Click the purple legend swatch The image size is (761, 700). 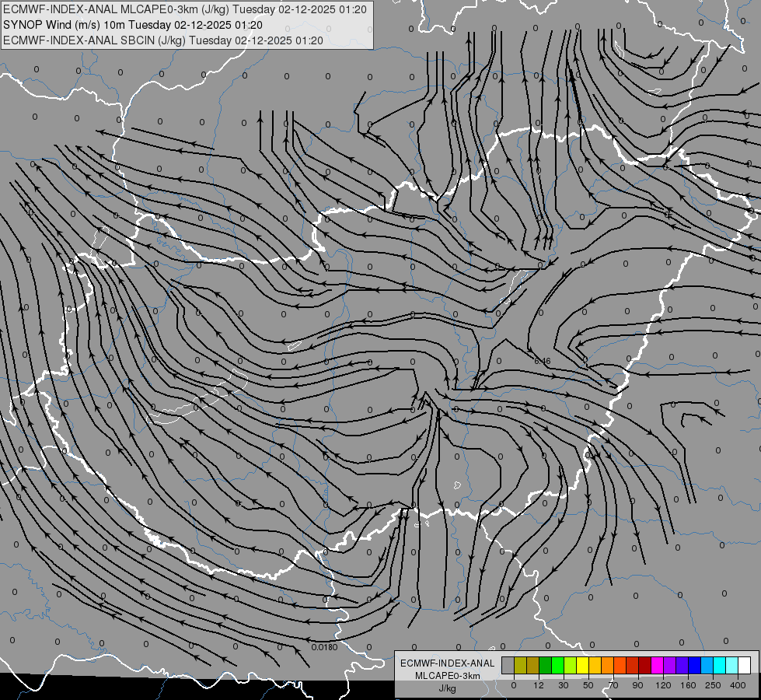point(670,666)
